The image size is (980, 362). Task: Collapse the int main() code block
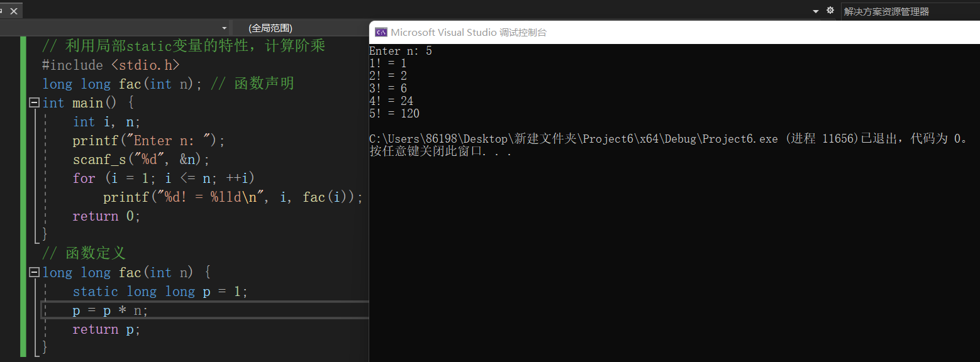[x=33, y=102]
